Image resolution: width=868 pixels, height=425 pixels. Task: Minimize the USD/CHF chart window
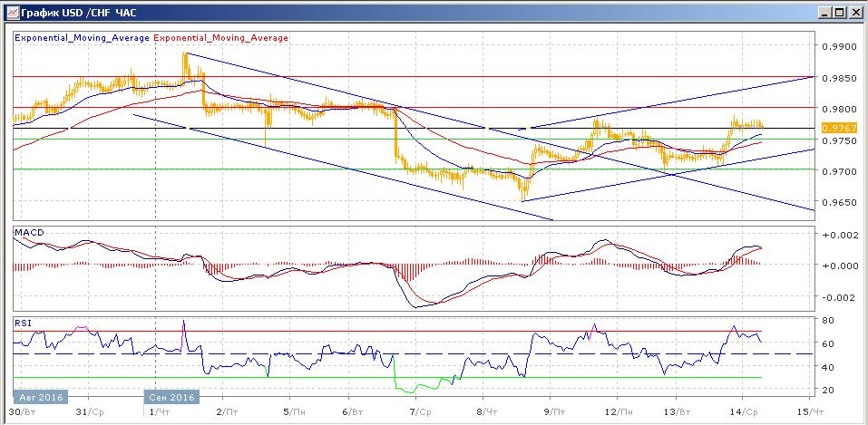click(824, 11)
